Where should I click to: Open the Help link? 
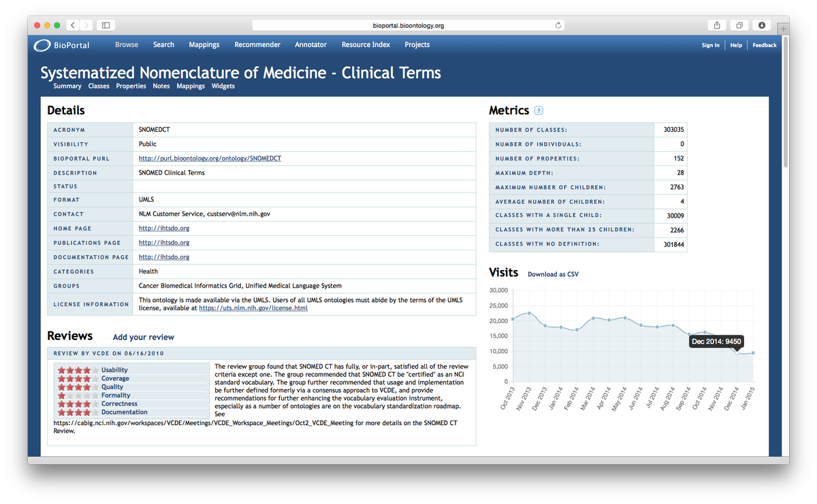pyautogui.click(x=736, y=46)
